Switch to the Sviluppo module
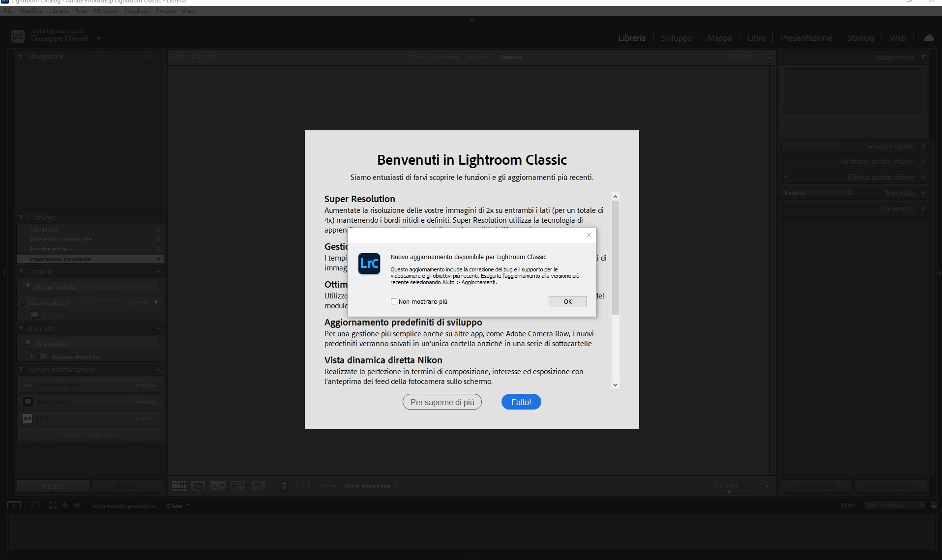 676,38
